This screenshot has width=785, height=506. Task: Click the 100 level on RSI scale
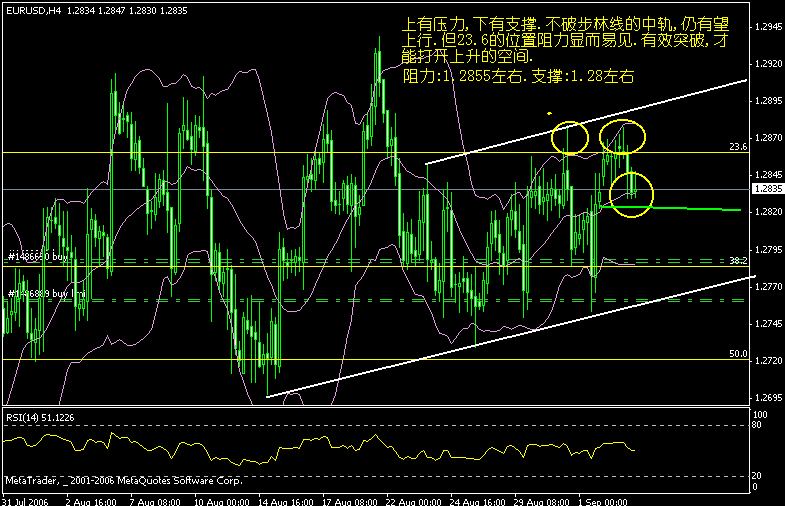point(760,415)
